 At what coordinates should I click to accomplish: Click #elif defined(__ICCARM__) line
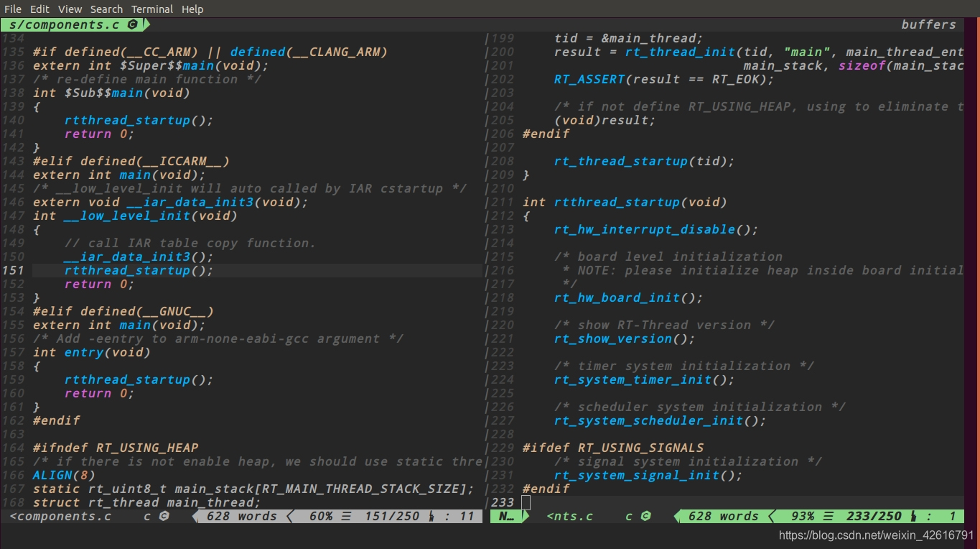[x=131, y=162]
